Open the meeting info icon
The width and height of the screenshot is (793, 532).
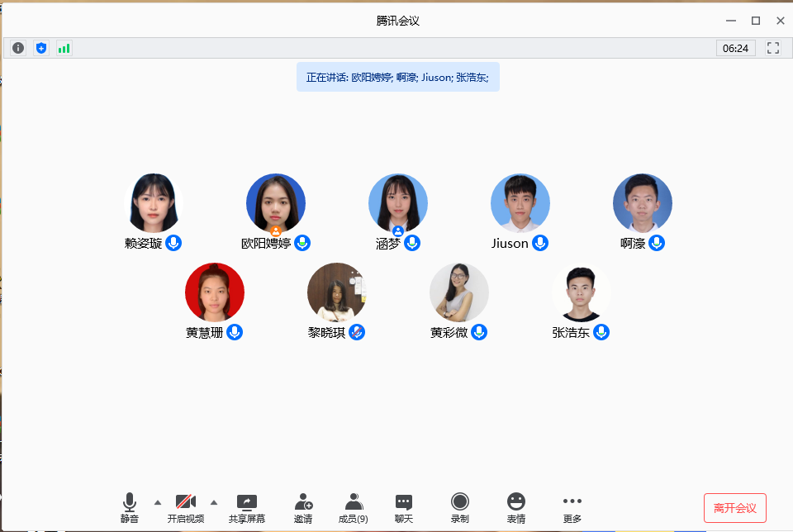click(18, 48)
